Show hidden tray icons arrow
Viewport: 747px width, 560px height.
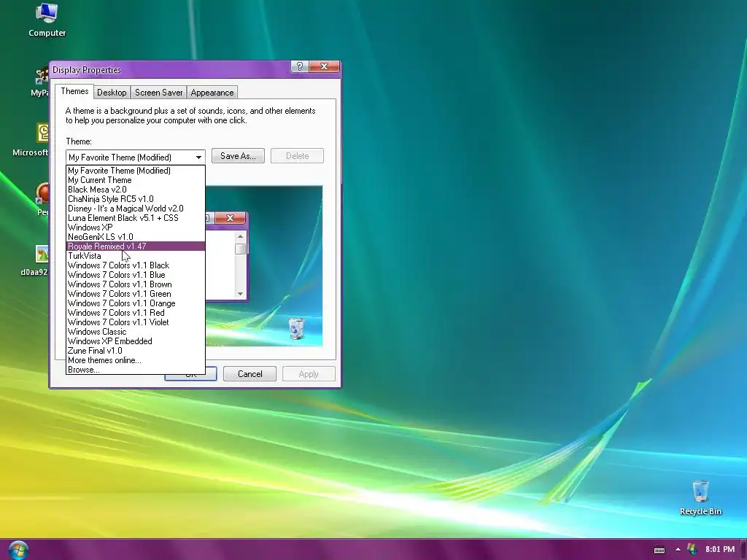[x=678, y=550]
